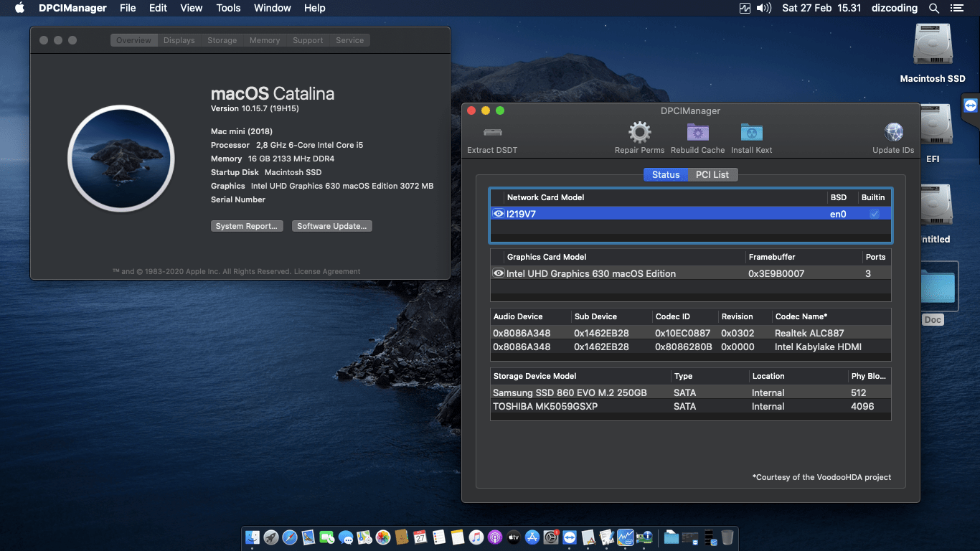Select the Intel Kabylake HDMI row
980x551 pixels.
691,347
